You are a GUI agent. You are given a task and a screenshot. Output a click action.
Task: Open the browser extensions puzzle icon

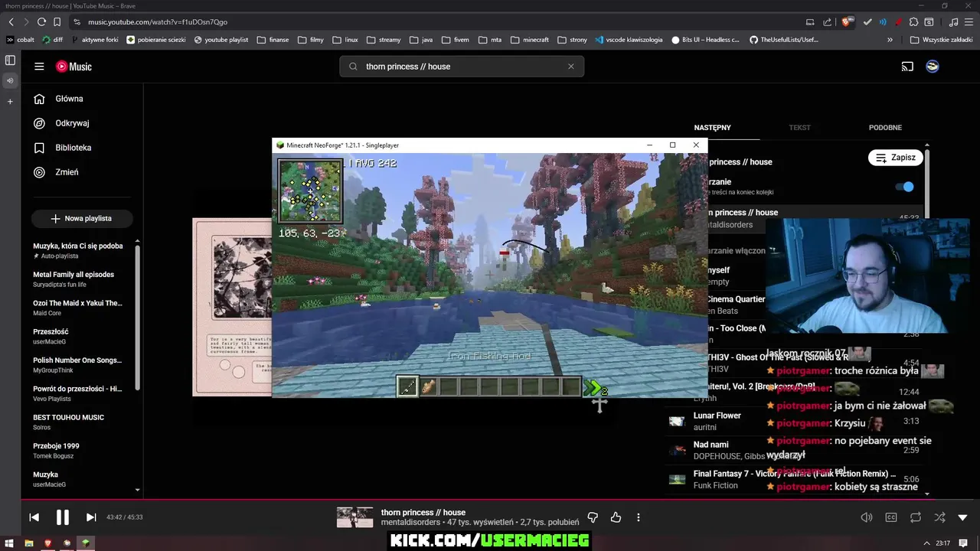[x=913, y=22]
